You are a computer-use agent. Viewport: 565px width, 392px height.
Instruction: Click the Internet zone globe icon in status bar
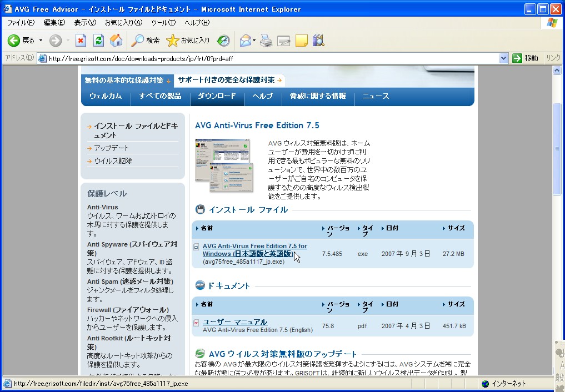tap(486, 384)
